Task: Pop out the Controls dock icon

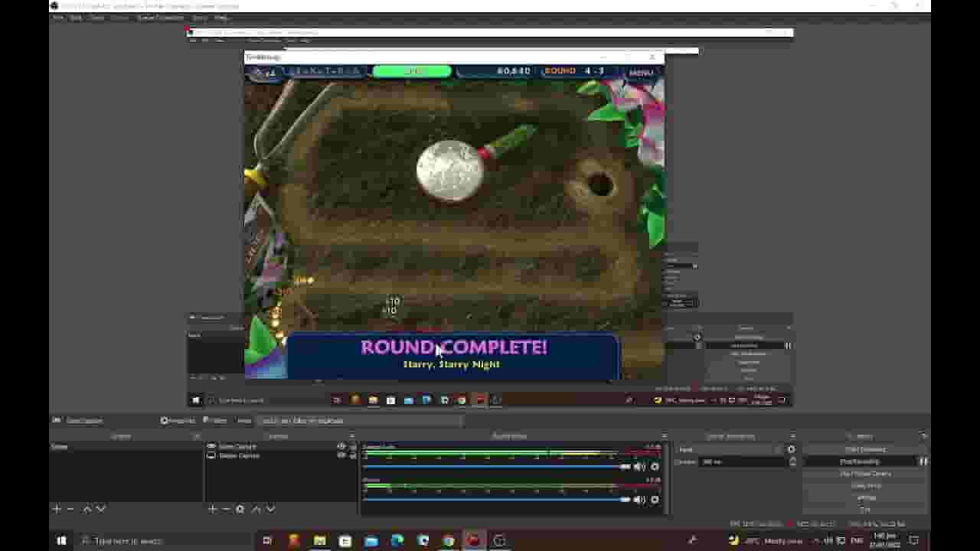Action: click(x=924, y=436)
